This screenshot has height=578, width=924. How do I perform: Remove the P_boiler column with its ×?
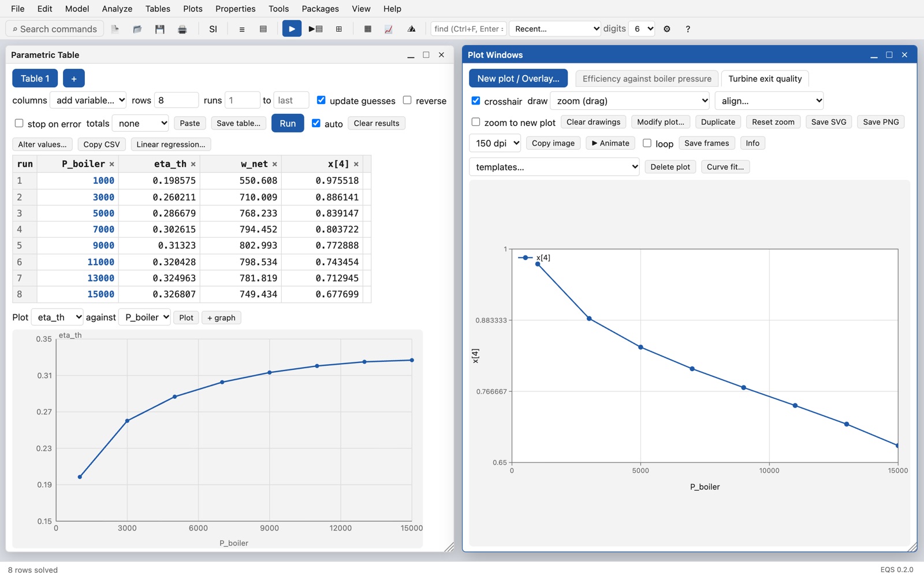click(x=111, y=165)
